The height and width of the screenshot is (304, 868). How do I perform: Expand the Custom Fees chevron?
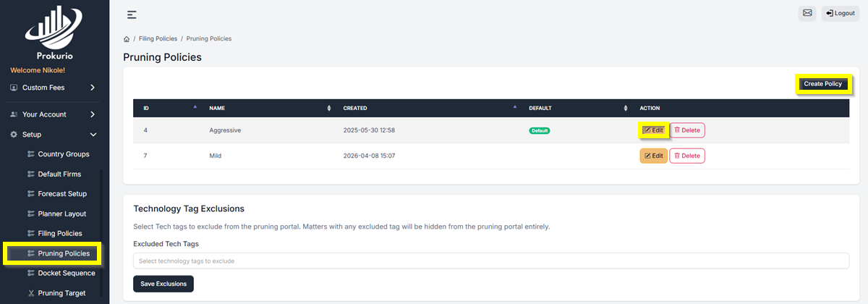click(93, 88)
